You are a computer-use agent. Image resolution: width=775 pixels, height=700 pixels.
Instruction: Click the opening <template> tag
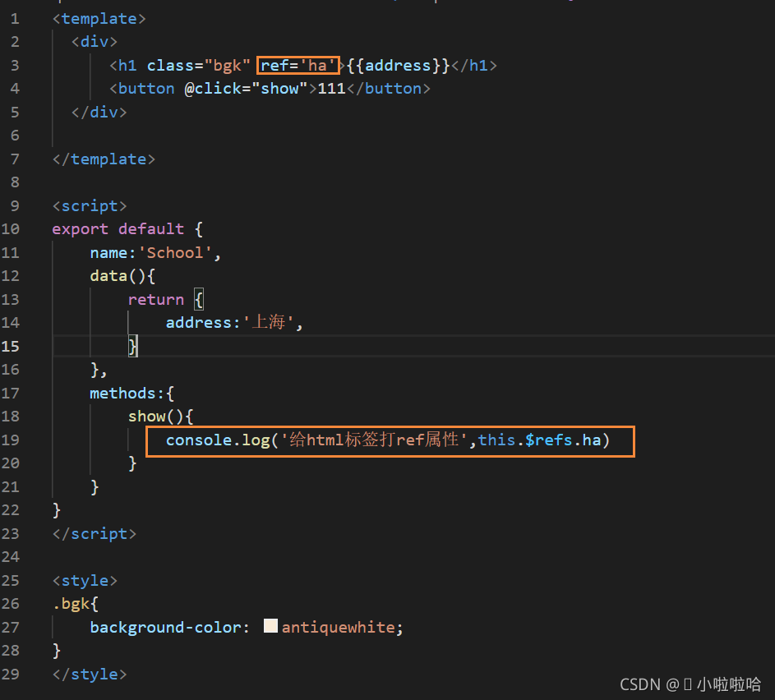(x=99, y=19)
